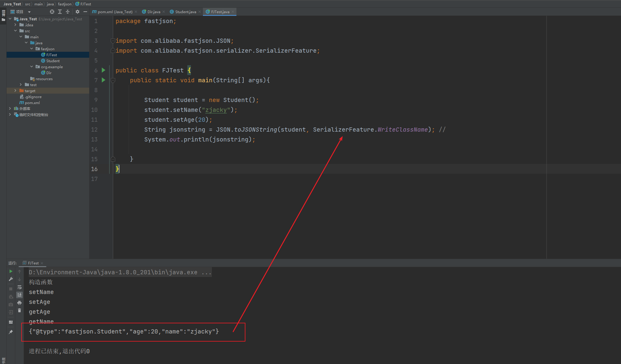The width and height of the screenshot is (621, 364).
Task: Close the FJTest.java tab
Action: (233, 12)
